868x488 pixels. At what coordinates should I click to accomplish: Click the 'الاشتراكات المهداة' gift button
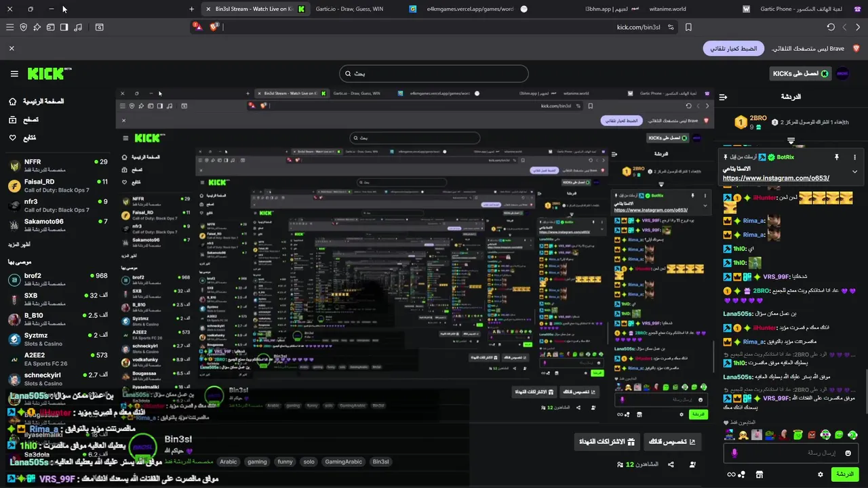click(x=606, y=442)
